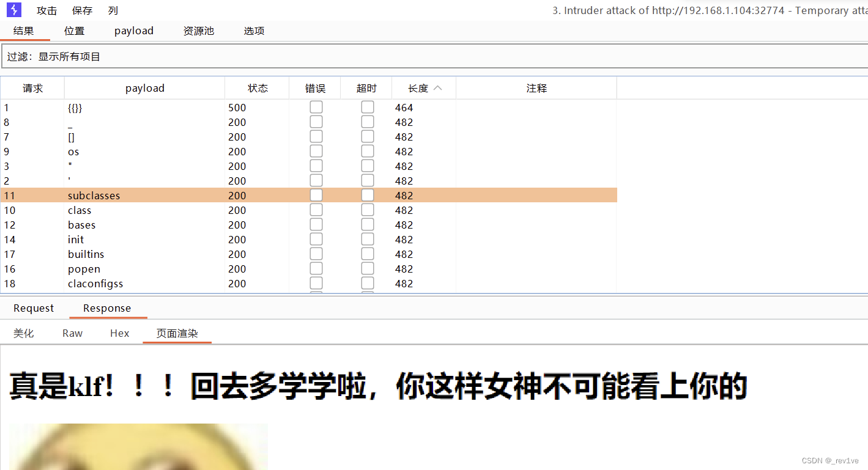Switch to the Request tab
The width and height of the screenshot is (868, 470).
coord(34,308)
